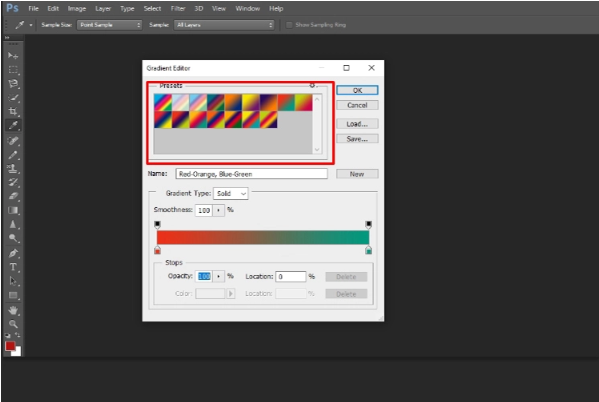Expand the Gradient Type dropdown
Viewport: 599px width, 402px height.
pyautogui.click(x=231, y=193)
